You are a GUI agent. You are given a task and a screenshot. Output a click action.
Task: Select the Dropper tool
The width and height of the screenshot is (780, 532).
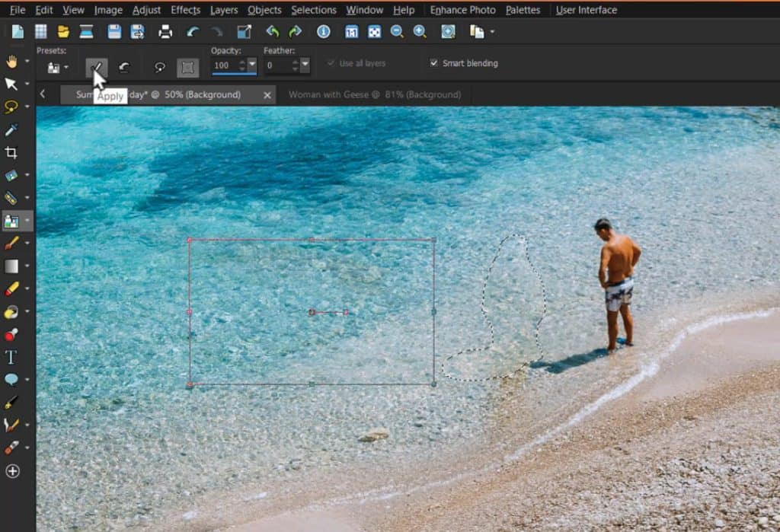(x=12, y=130)
